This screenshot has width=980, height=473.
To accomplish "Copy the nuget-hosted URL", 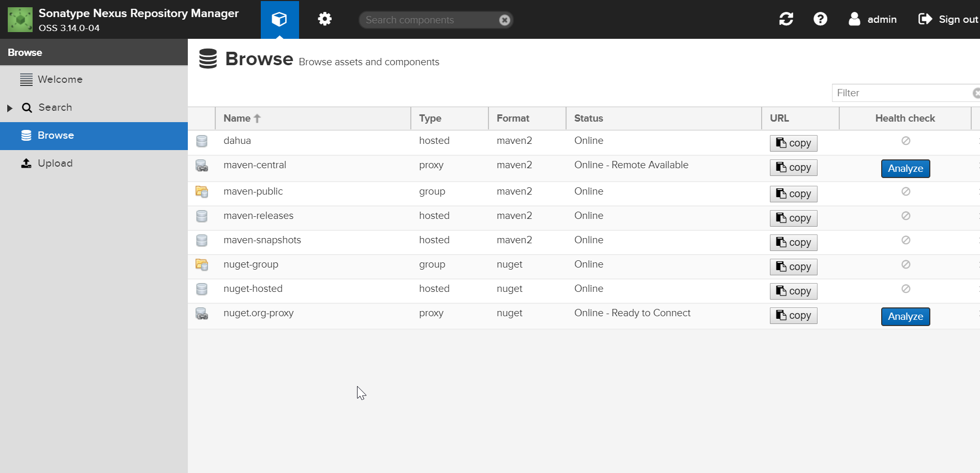I will click(793, 291).
